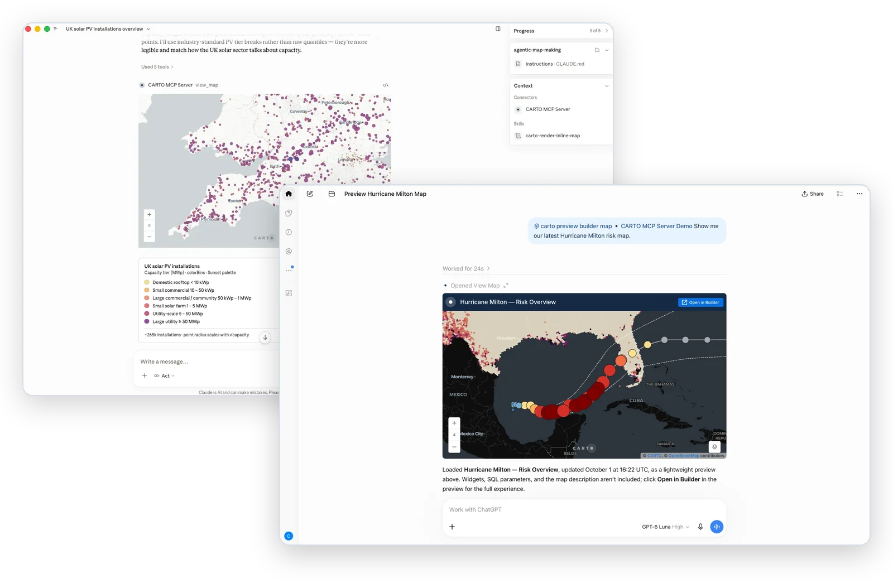Click the code view icon above solar map
893x588 pixels.
coord(386,85)
